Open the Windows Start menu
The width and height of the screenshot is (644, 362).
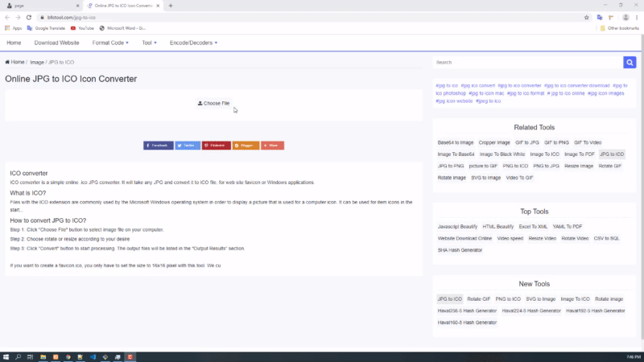coord(6,356)
